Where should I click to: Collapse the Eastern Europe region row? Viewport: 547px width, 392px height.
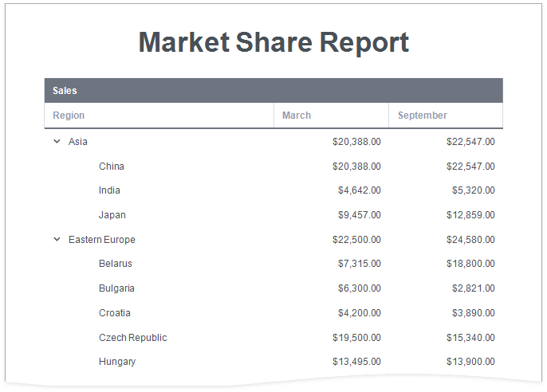57,240
